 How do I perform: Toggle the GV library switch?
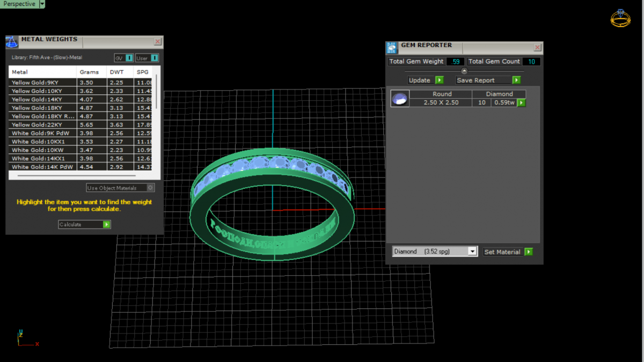(x=129, y=58)
